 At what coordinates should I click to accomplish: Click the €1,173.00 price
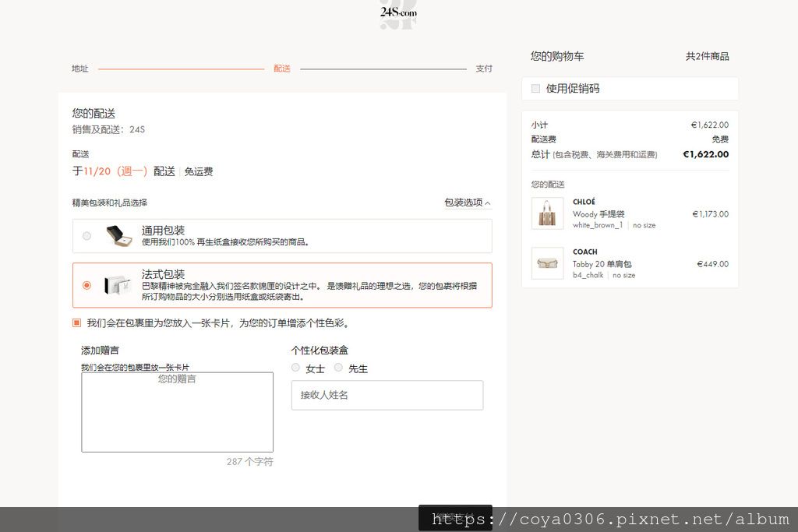pos(711,214)
